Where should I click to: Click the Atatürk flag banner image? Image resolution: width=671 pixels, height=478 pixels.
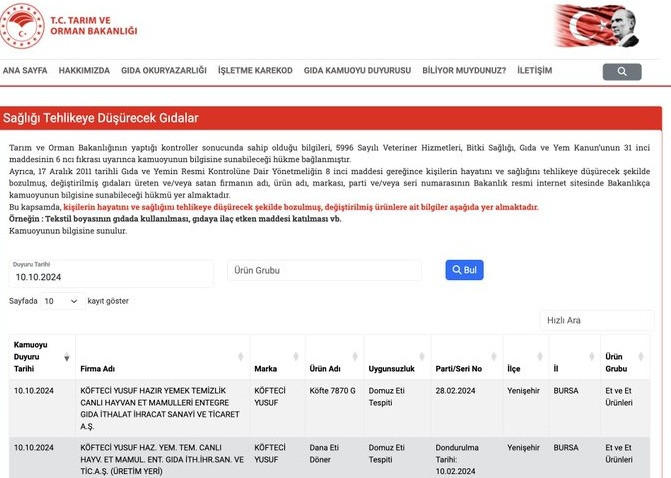tap(597, 25)
